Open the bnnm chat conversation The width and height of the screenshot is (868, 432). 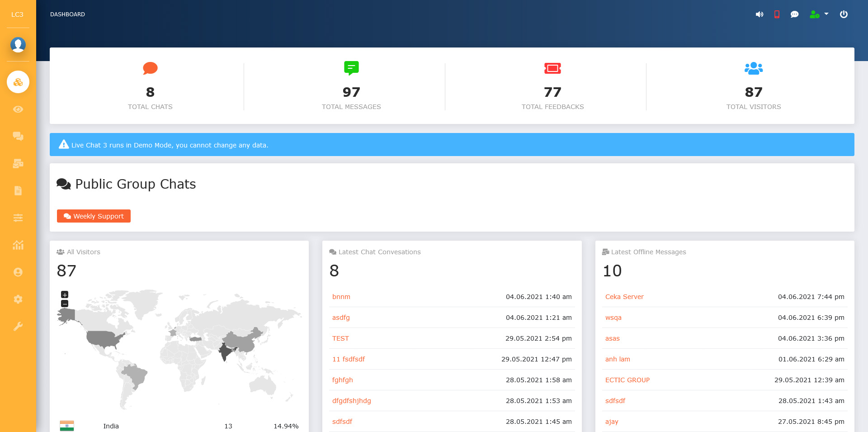pos(341,297)
